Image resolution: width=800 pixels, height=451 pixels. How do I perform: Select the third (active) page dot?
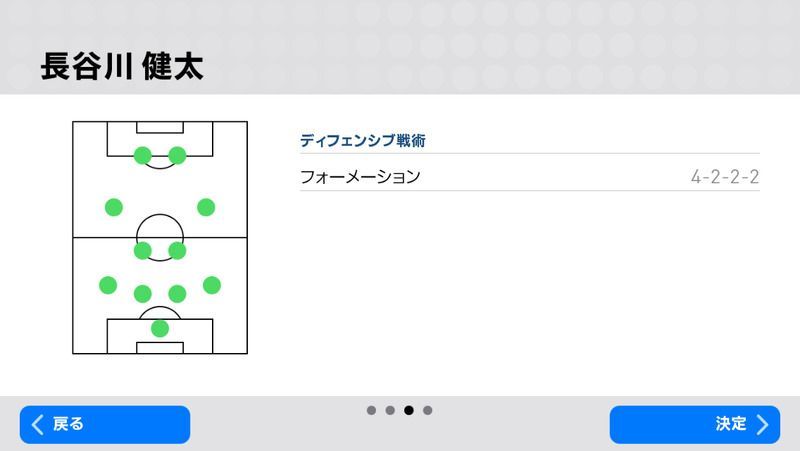[x=409, y=410]
